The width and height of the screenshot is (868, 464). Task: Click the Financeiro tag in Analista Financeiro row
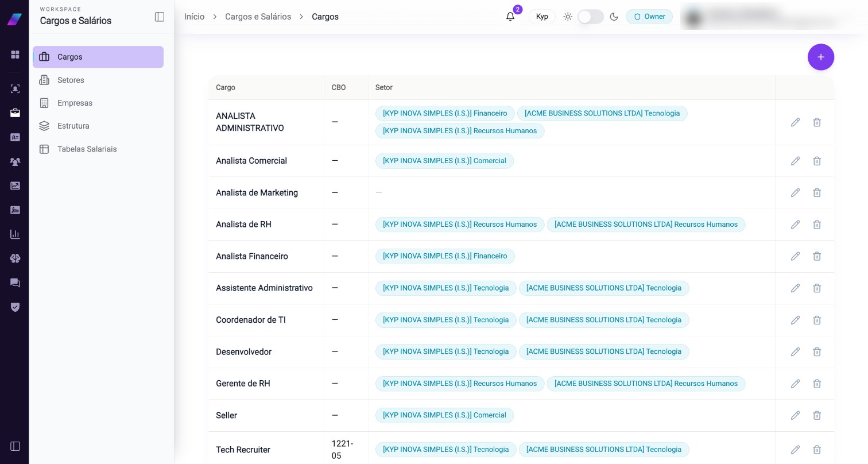pyautogui.click(x=445, y=256)
